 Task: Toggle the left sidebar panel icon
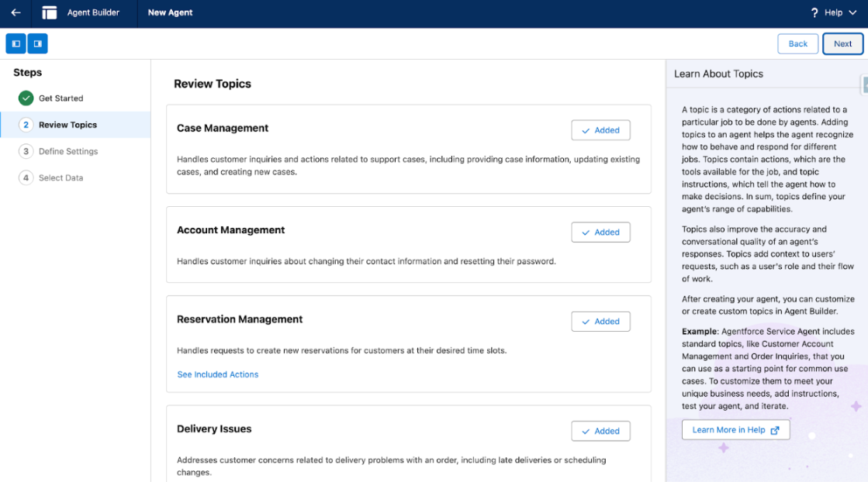16,44
